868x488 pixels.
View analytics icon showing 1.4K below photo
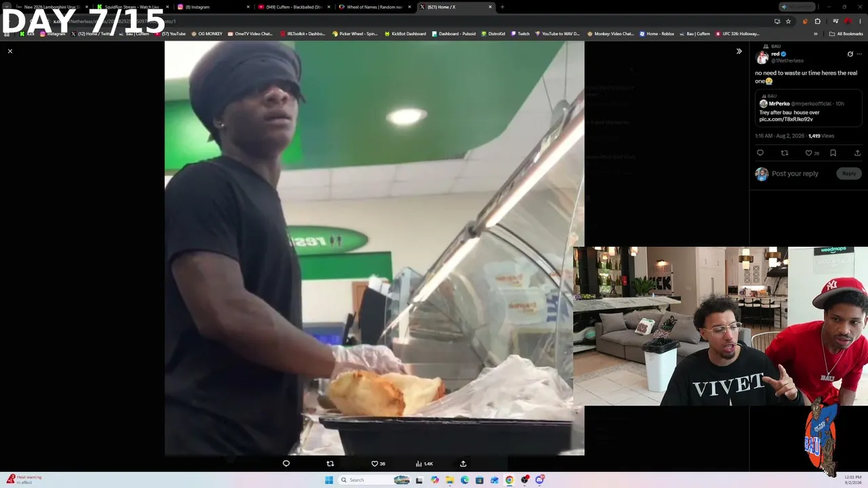click(x=424, y=464)
